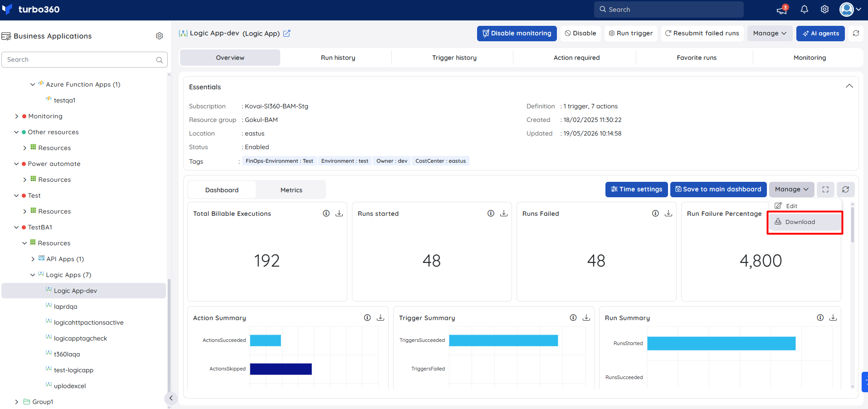The width and height of the screenshot is (868, 409).
Task: Click Resubmit failed runs
Action: click(x=702, y=34)
